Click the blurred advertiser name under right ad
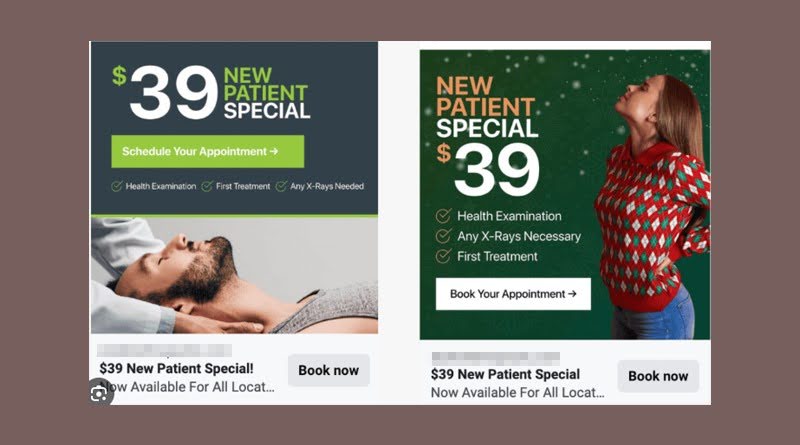This screenshot has height=445, width=800. (x=495, y=358)
